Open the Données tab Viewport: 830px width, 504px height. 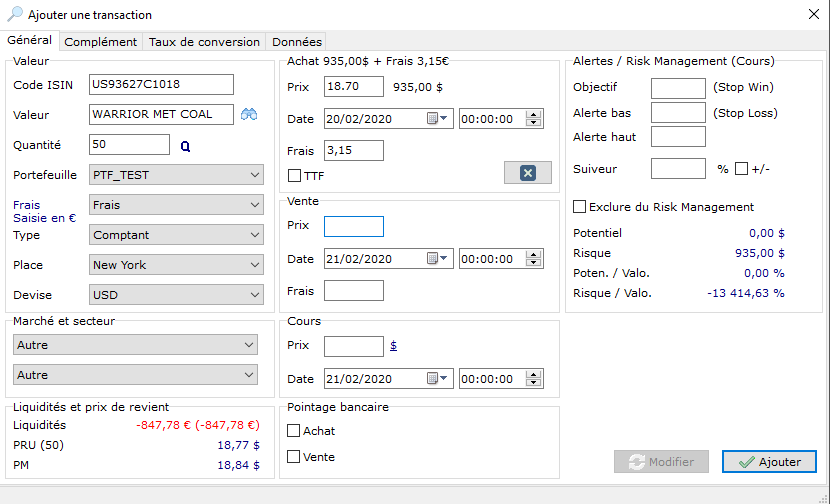coord(296,42)
